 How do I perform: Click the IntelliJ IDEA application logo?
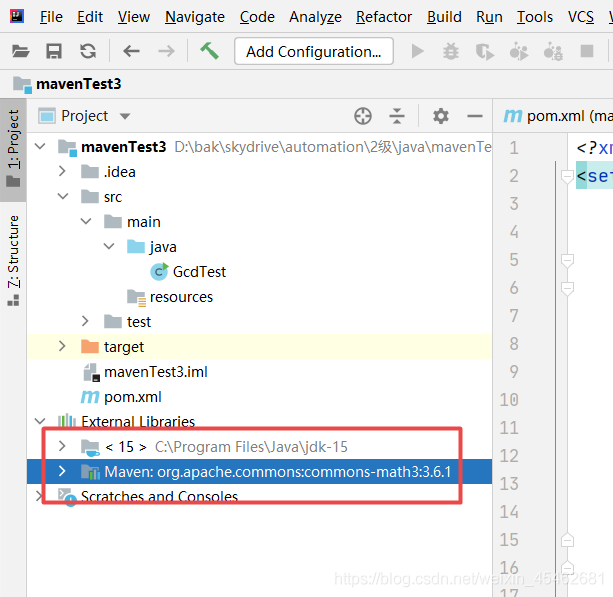17,16
